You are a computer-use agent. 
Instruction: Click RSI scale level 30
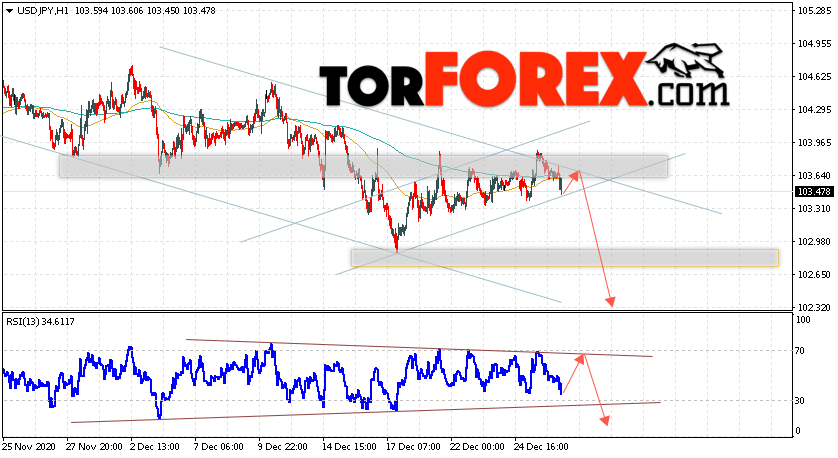(800, 400)
